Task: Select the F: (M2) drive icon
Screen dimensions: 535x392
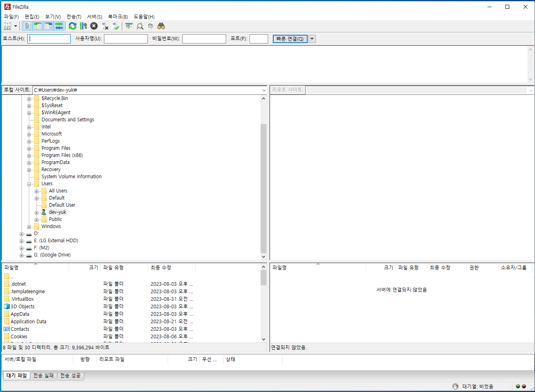Action: (x=29, y=248)
